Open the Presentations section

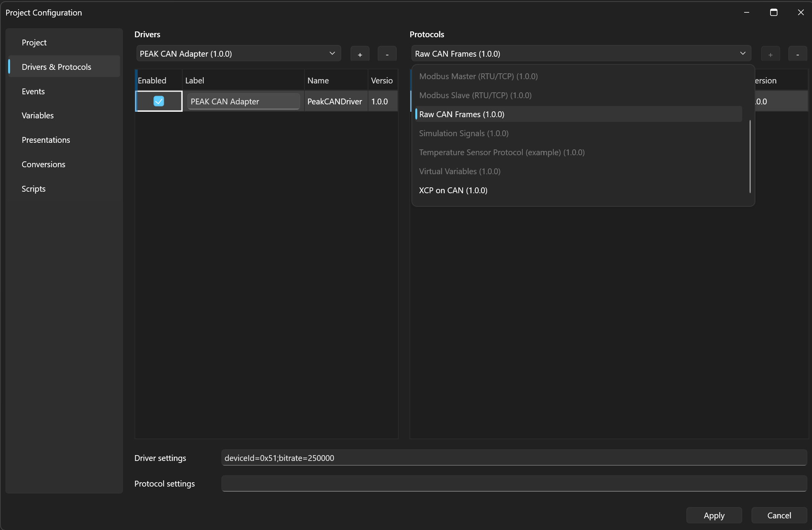click(64, 140)
